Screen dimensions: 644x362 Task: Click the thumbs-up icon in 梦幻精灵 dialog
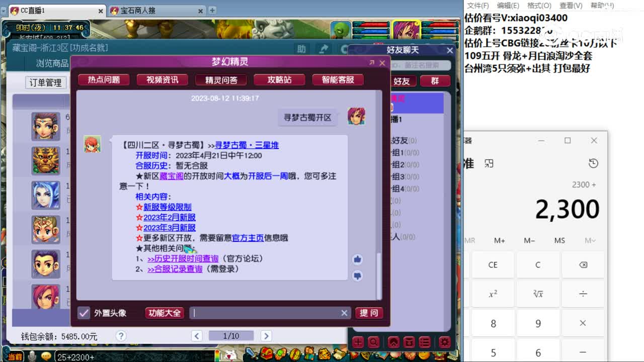(x=357, y=259)
